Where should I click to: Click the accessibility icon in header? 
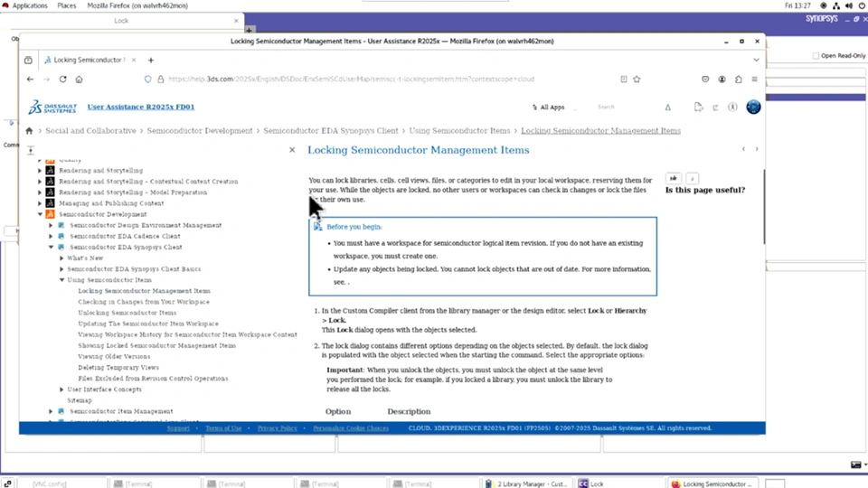tap(732, 108)
